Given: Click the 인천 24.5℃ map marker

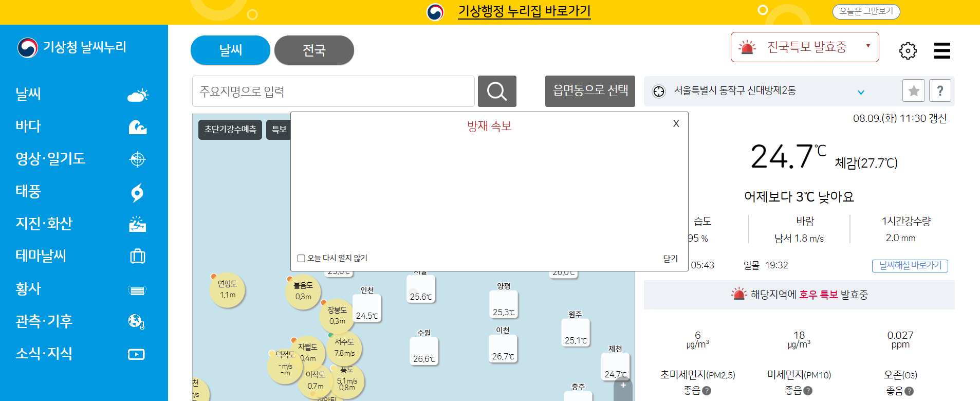Looking at the screenshot, I should point(367,308).
